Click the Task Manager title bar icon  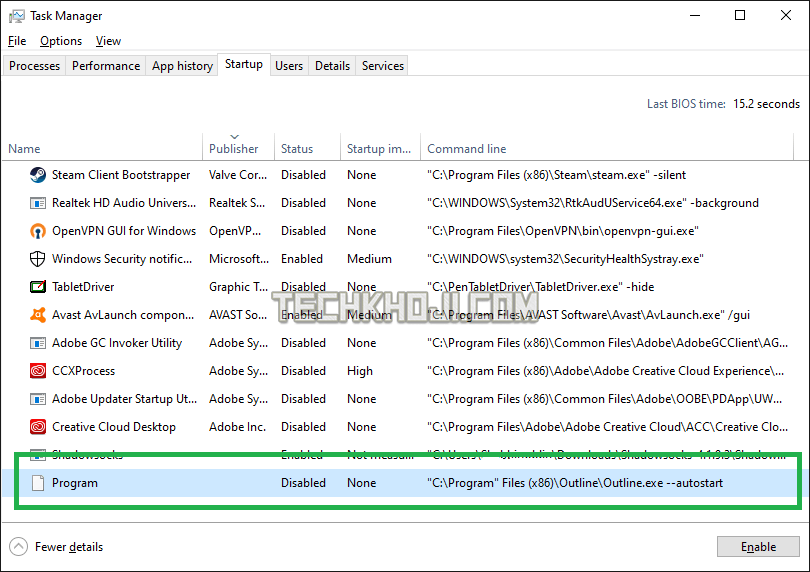17,16
